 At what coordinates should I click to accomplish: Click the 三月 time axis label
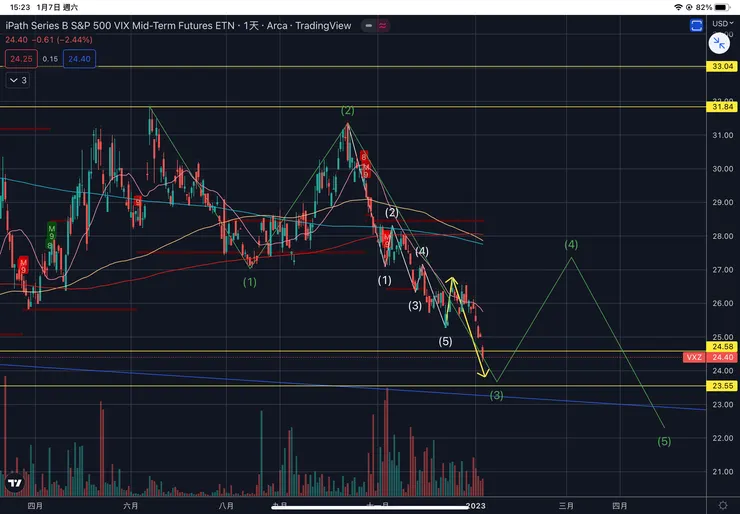[x=566, y=506]
